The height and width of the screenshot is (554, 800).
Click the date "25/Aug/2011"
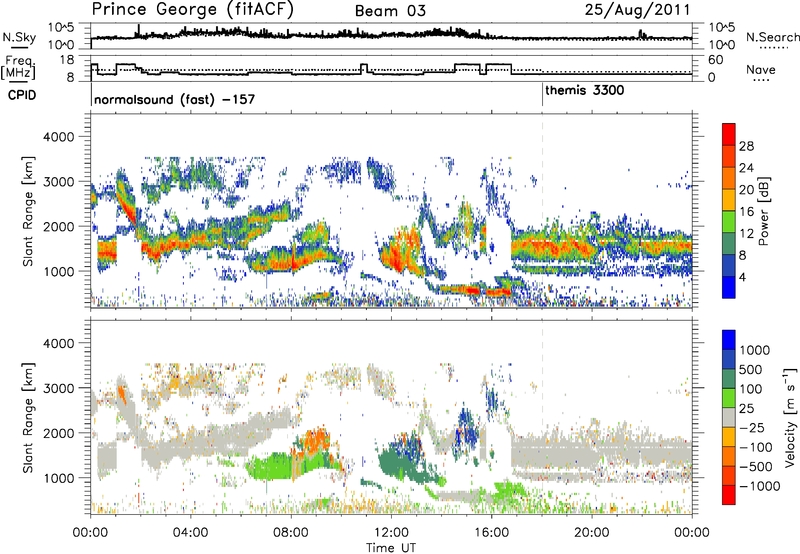tap(637, 10)
